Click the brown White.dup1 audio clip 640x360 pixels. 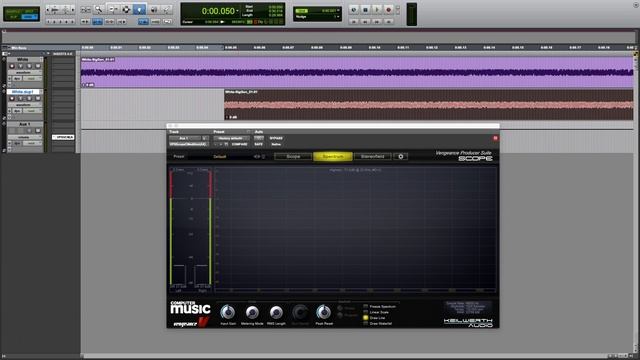point(429,105)
